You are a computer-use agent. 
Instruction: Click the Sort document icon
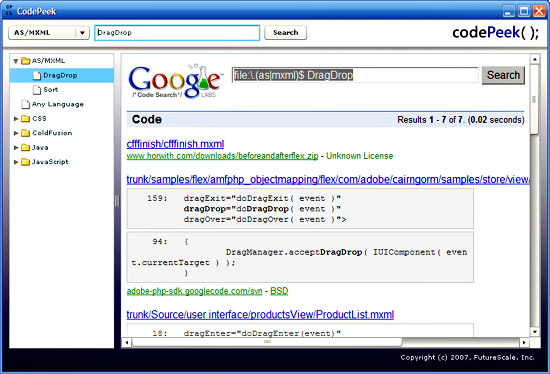coord(37,90)
